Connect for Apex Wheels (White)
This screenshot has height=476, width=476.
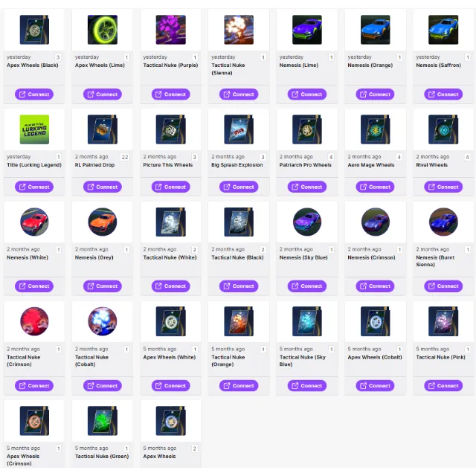coord(170,386)
